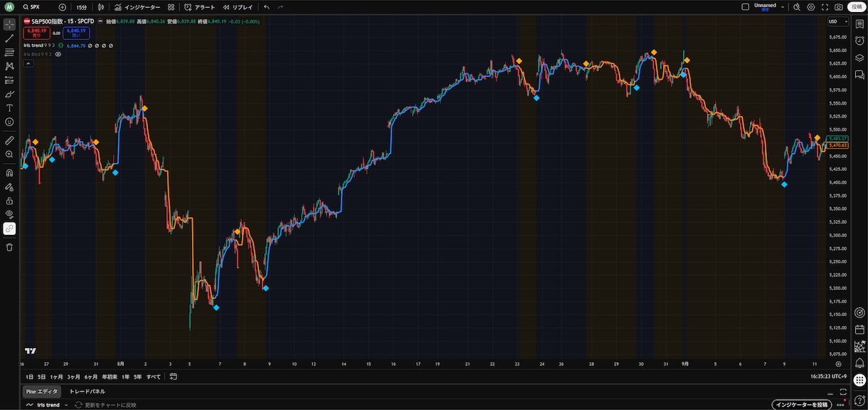
Task: Select the patterns drawing tool
Action: 9,65
